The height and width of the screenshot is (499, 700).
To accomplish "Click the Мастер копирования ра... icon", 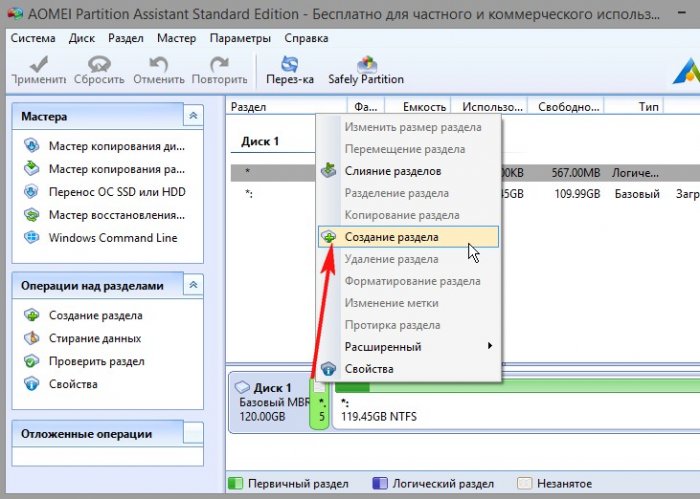I will (x=31, y=168).
